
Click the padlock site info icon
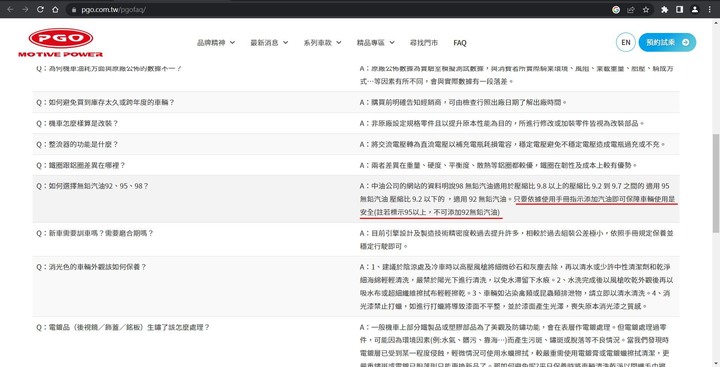pos(73,10)
